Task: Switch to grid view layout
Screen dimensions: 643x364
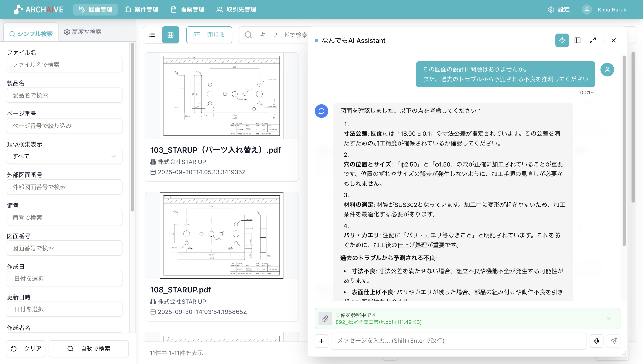Action: tap(171, 35)
